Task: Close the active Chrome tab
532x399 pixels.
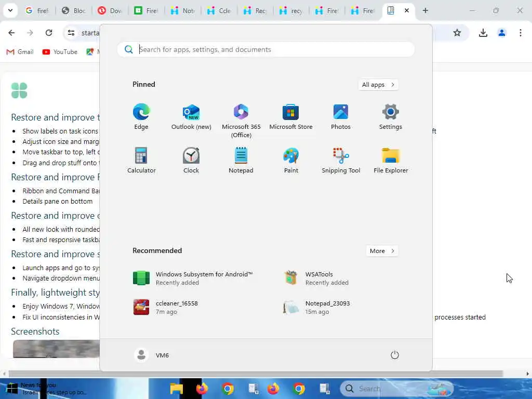Action: pos(406,10)
